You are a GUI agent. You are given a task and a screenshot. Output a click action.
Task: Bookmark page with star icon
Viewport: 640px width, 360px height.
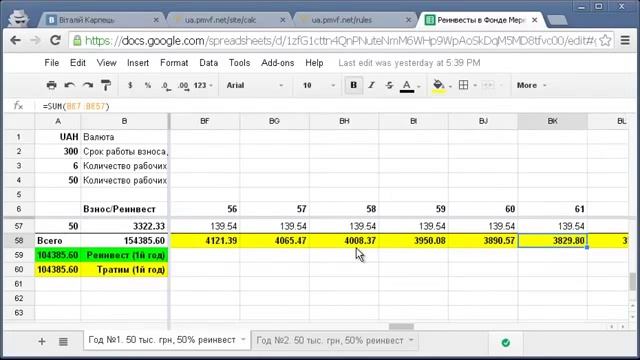point(605,40)
